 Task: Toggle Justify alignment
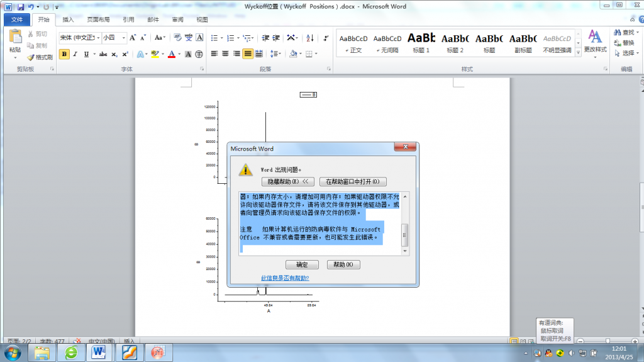(248, 54)
